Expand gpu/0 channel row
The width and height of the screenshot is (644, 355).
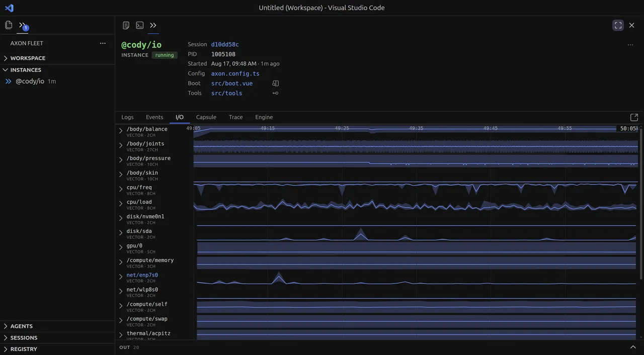pyautogui.click(x=121, y=247)
